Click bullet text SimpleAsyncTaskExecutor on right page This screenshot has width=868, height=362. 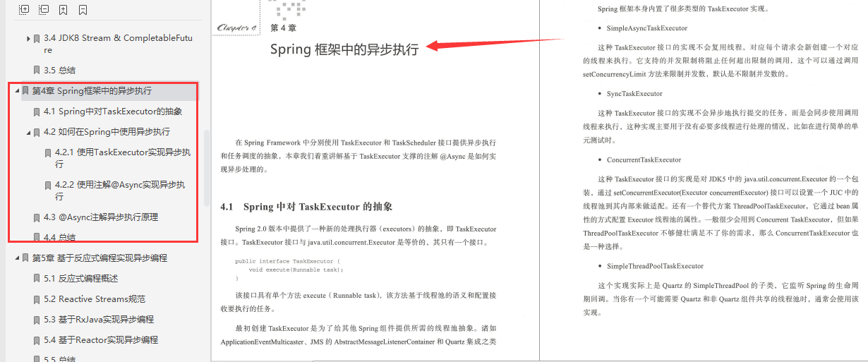tap(647, 28)
